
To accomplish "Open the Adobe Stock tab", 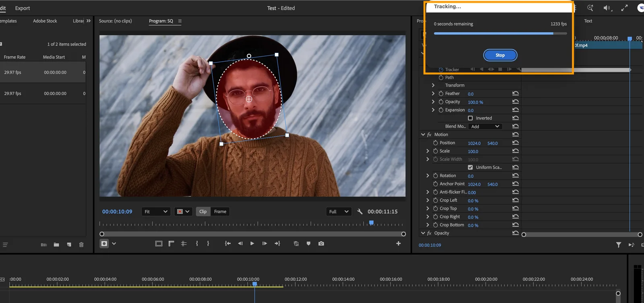I will click(x=45, y=21).
